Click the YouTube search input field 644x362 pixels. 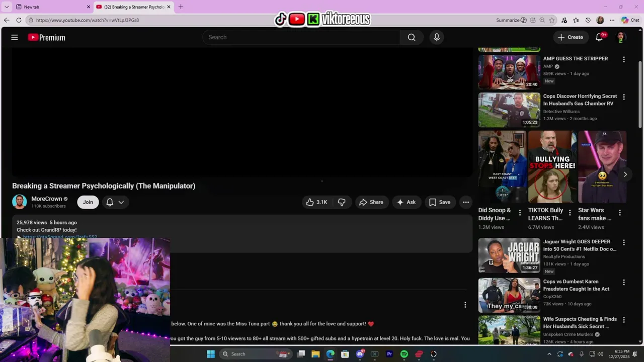(301, 37)
